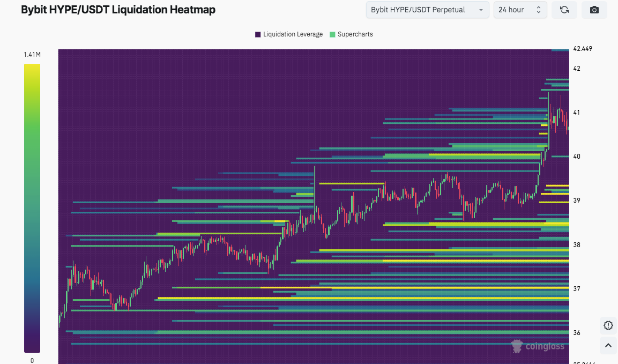Click the 36 price axis label

pos(577,333)
